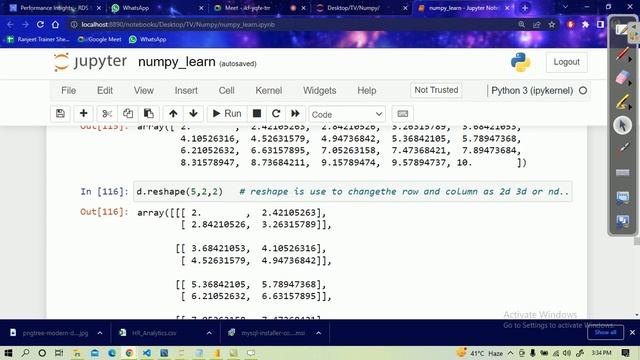The height and width of the screenshot is (360, 640).
Task: Click the Not Trusted notebook button
Action: click(x=436, y=90)
